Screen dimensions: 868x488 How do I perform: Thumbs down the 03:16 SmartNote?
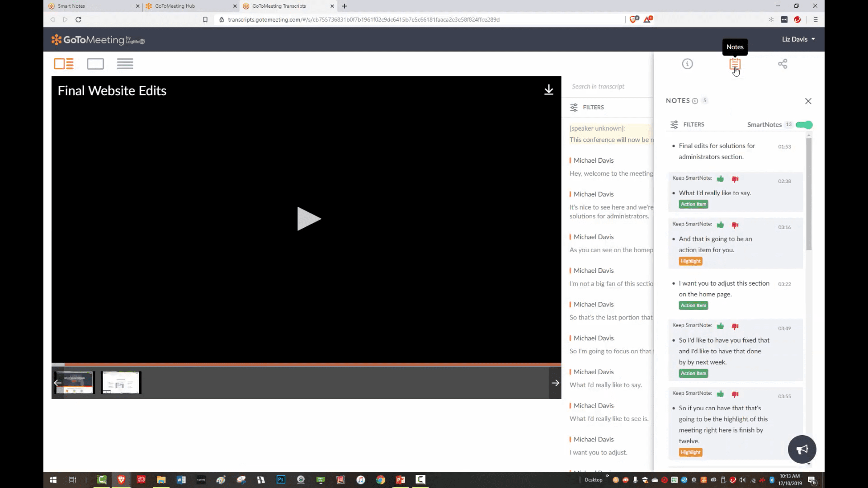click(735, 225)
